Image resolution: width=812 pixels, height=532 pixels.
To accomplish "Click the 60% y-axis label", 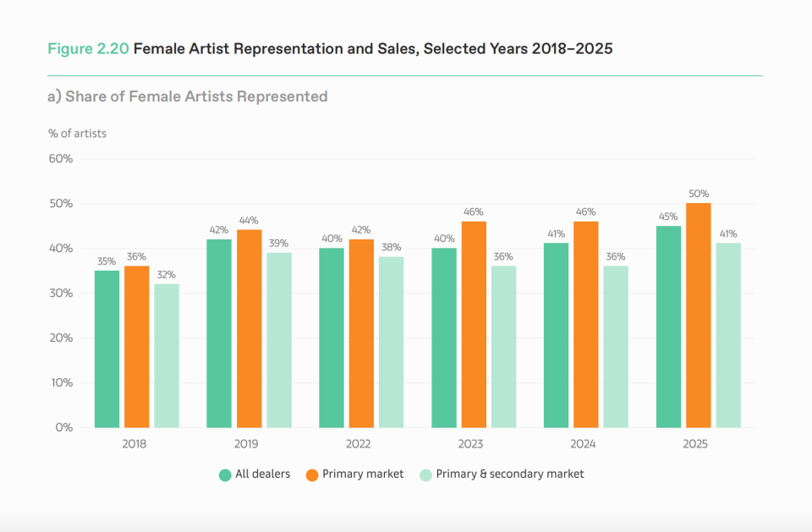I will tap(61, 159).
